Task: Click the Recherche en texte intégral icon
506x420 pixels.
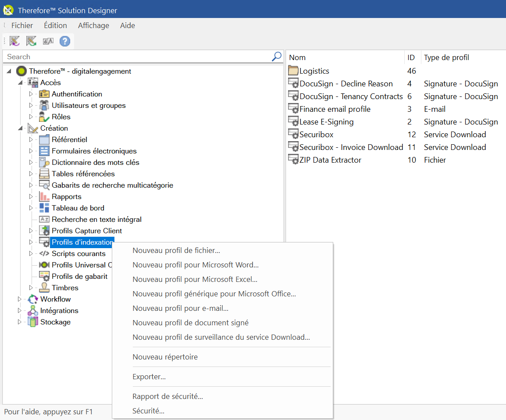Action: pos(44,219)
